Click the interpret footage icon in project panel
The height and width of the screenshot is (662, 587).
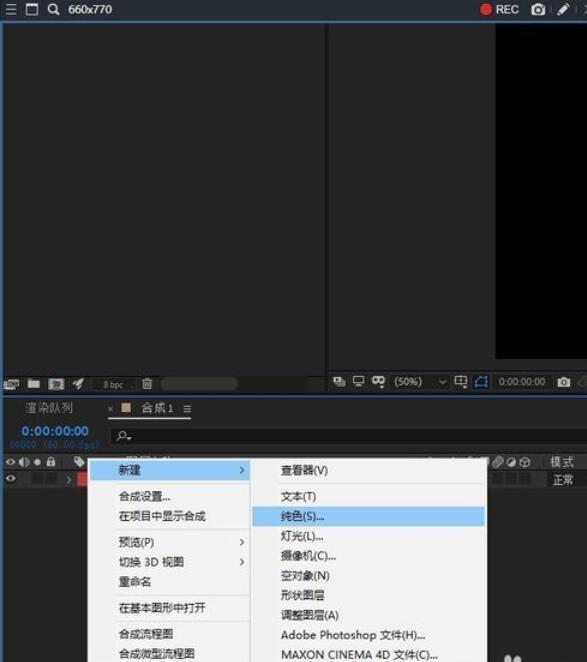point(11,384)
